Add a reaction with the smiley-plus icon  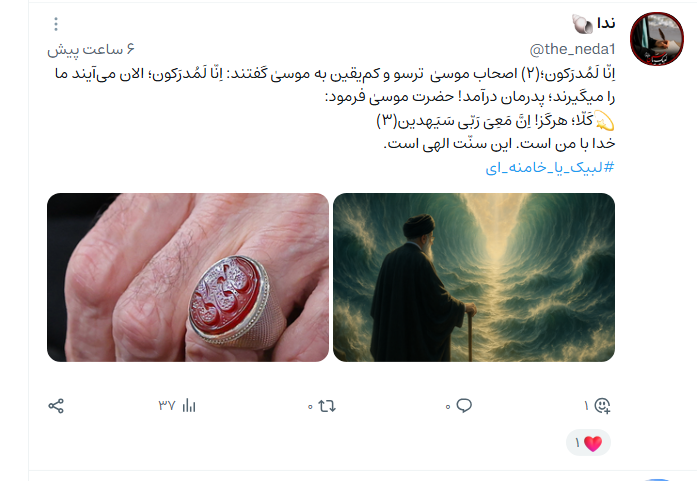tap(602, 405)
